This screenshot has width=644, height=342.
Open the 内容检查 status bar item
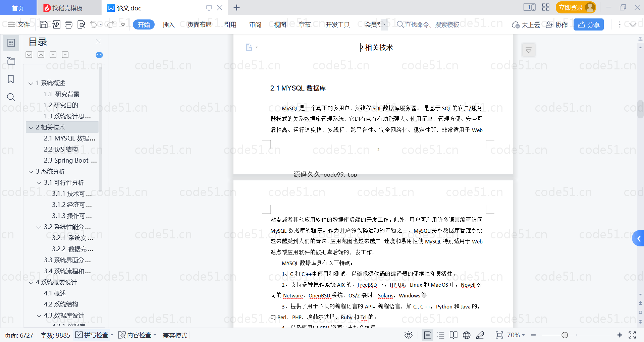[x=137, y=335]
